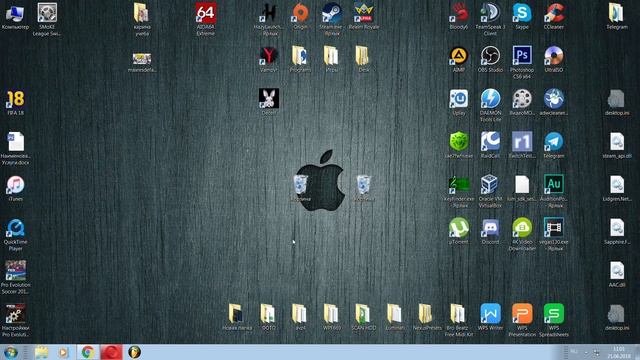Launch the AIMP player shortcut
The image size is (640, 360).
458,56
